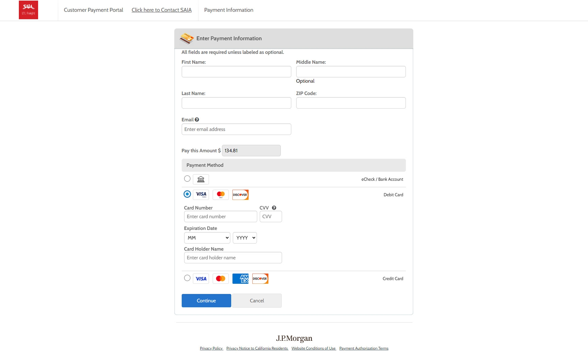The height and width of the screenshot is (364, 588).
Task: Click the CVV question mark help icon
Action: 274,208
